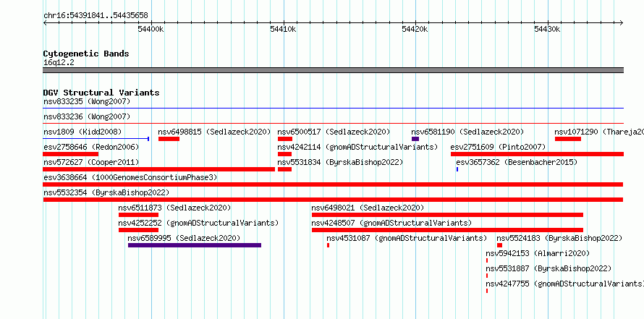Click the red bar under nsv4252252
Image resolution: width=644 pixels, height=319 pixels.
(x=138, y=230)
